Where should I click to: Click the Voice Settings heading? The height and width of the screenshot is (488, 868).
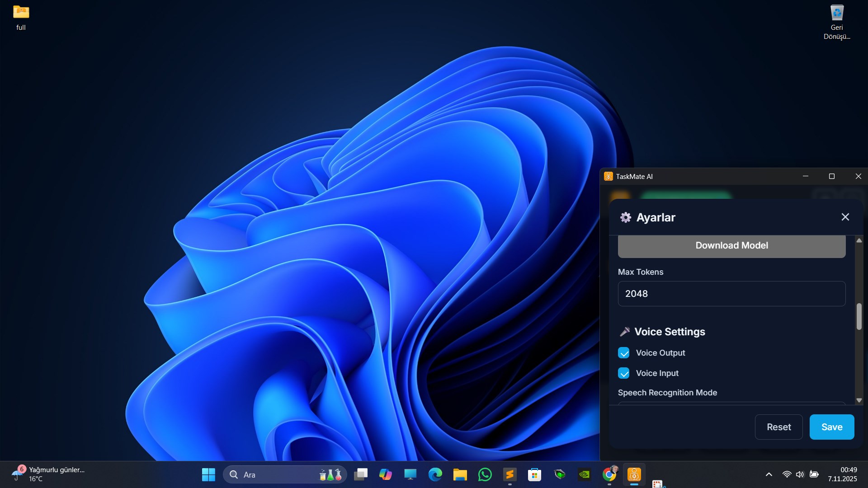670,332
